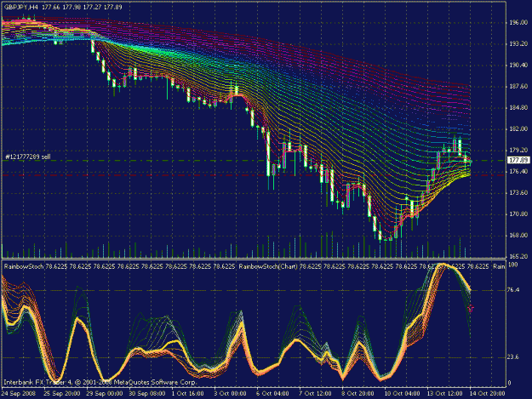This screenshot has height=399, width=532.
Task: Click the pink arrow marker on the stochastic panel
Action: coord(471,309)
